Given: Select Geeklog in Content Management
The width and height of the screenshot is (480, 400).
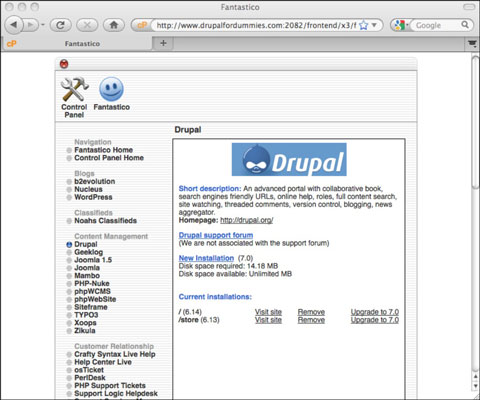Looking at the screenshot, I should click(89, 252).
